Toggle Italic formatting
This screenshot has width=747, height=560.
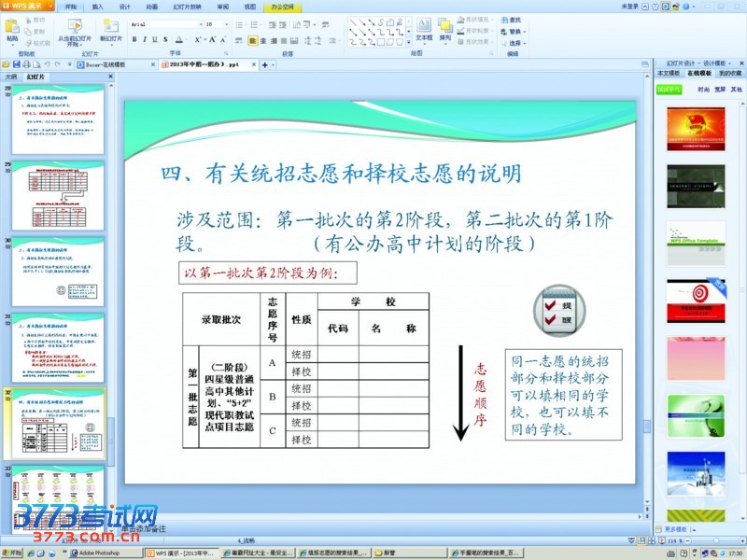(x=145, y=39)
